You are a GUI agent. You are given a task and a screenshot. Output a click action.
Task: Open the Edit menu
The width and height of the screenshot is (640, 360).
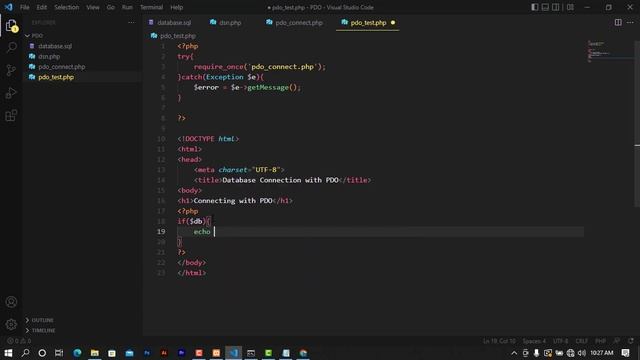click(x=42, y=7)
